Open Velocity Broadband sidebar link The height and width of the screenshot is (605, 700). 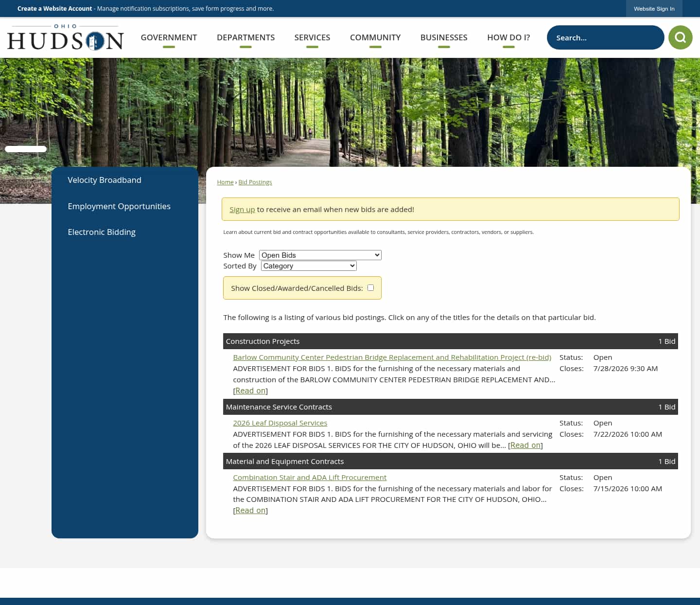pos(105,180)
